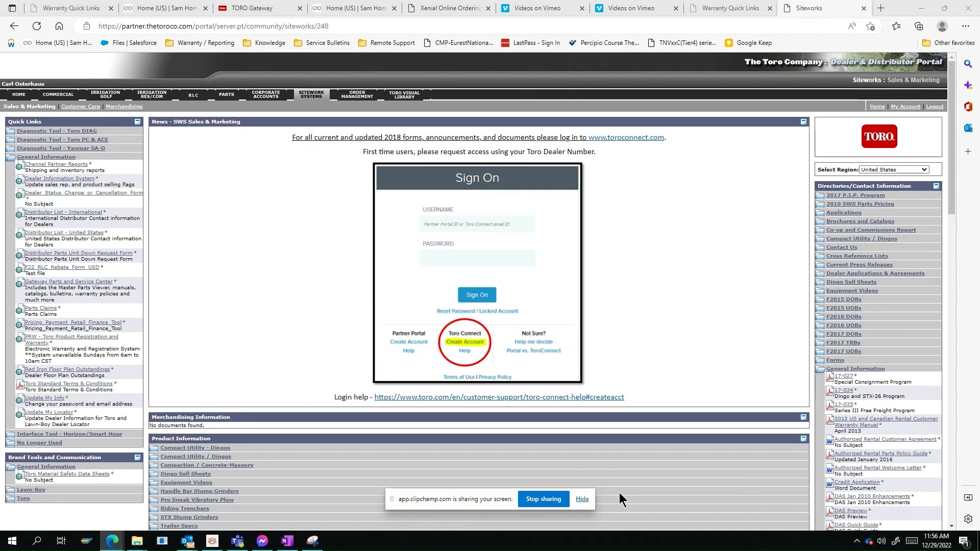Open PARTS navigation tab

pos(226,94)
